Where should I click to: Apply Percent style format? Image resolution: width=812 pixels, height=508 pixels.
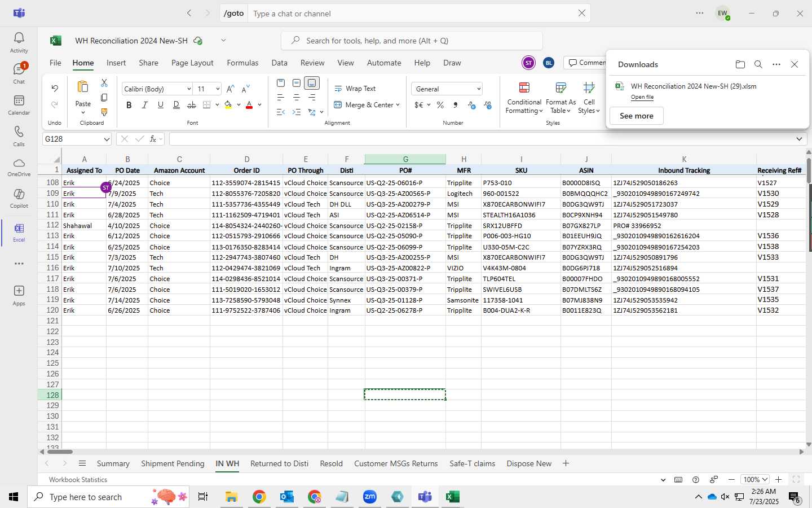pos(440,105)
